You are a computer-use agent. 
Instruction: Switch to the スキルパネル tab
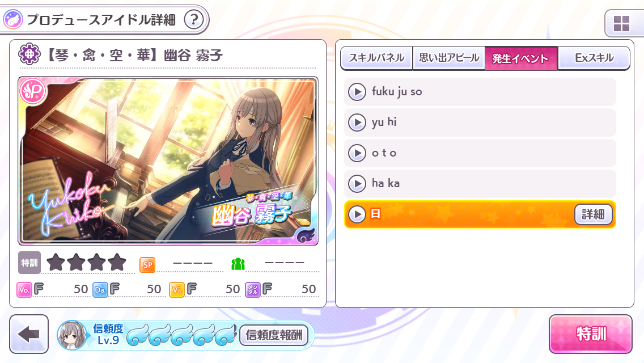(x=376, y=58)
